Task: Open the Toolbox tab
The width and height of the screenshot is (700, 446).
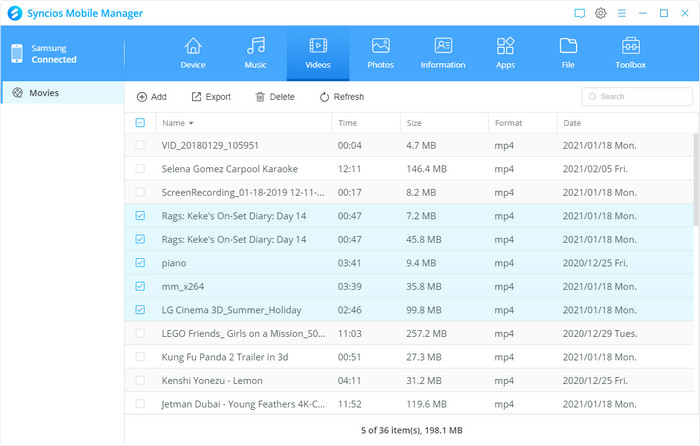Action: [x=630, y=53]
